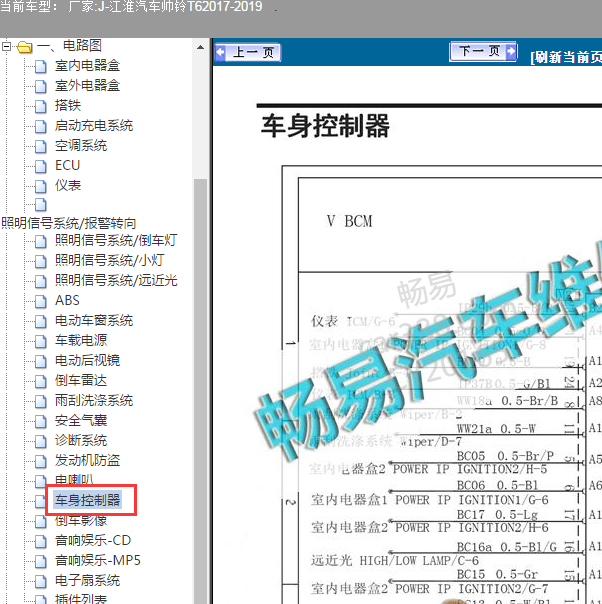Click the 车身控制器 page heading
The height and width of the screenshot is (604, 602).
coord(325,126)
